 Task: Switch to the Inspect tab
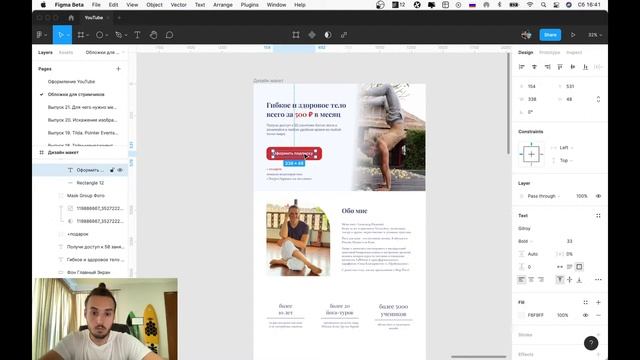point(574,53)
